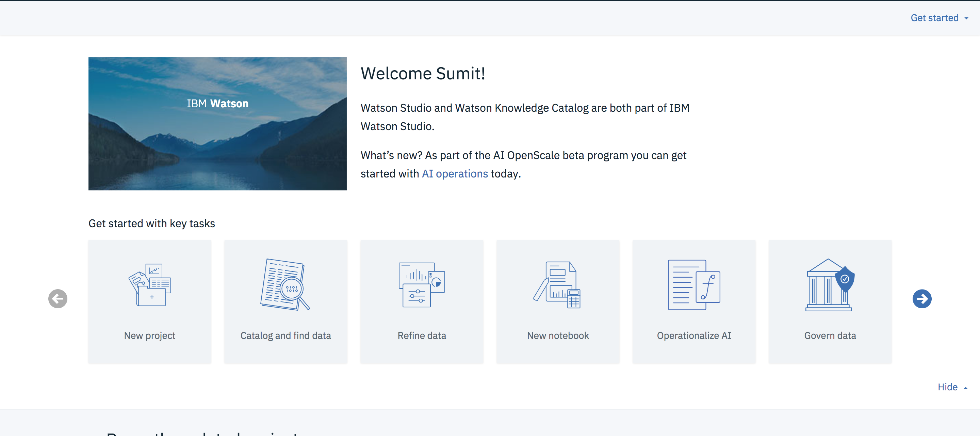Click the right navigation arrow
Image resolution: width=980 pixels, height=436 pixels.
pos(923,299)
